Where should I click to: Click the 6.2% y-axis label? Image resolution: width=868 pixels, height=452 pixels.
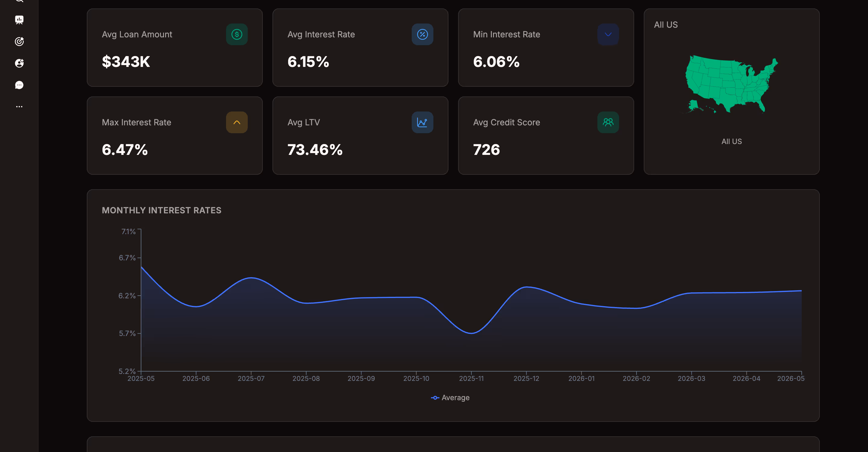click(x=127, y=295)
